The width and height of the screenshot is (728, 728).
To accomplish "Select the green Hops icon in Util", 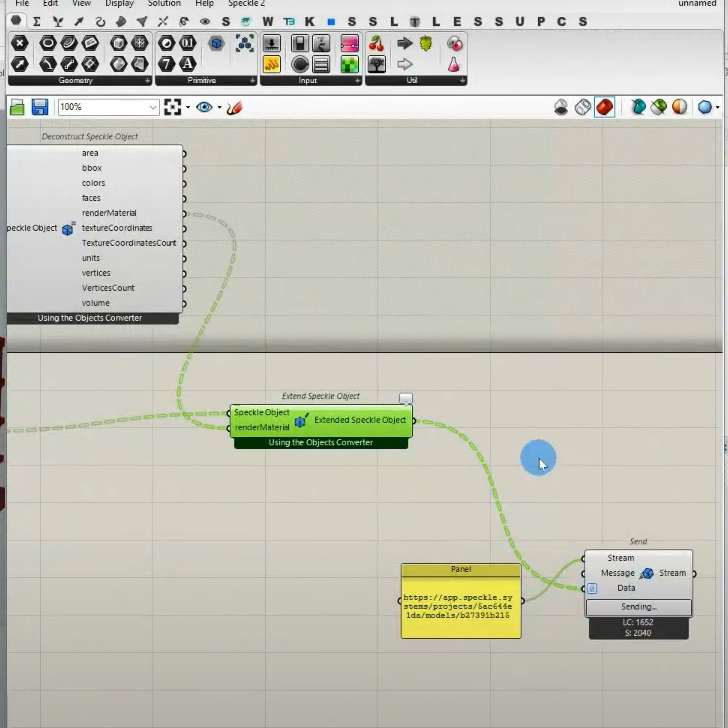I will tap(426, 44).
